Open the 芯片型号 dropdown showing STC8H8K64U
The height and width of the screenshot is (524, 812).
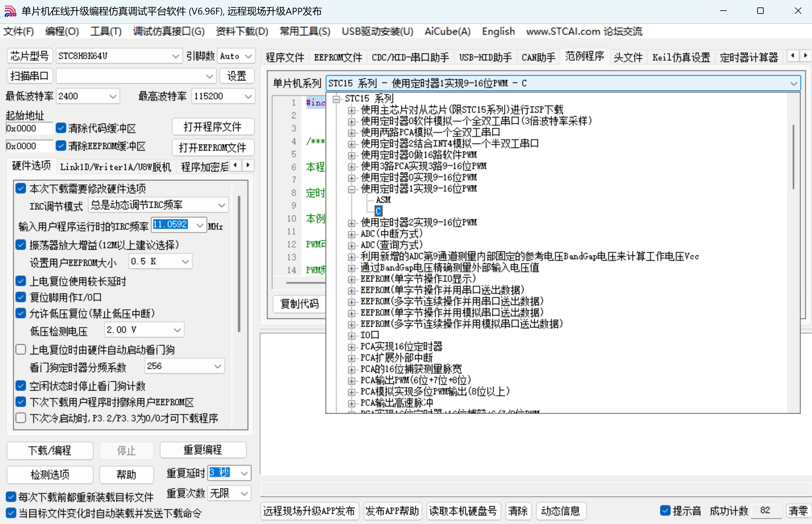(176, 56)
